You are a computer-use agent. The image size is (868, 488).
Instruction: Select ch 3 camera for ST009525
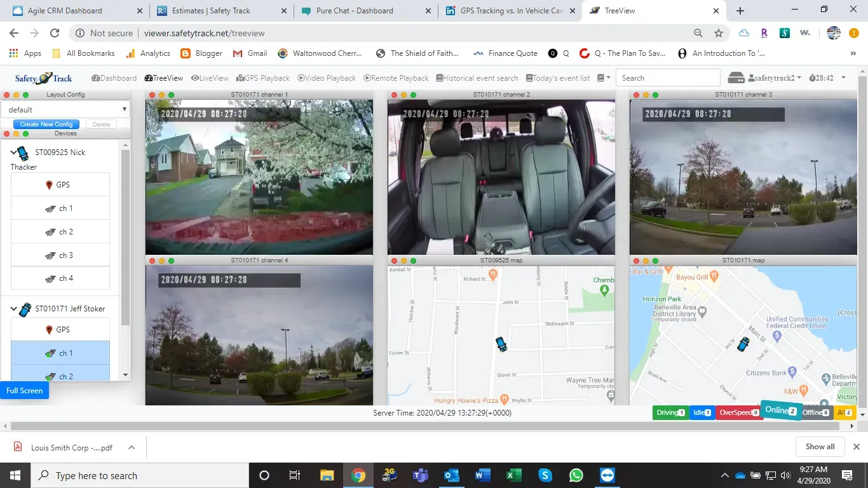[60, 255]
